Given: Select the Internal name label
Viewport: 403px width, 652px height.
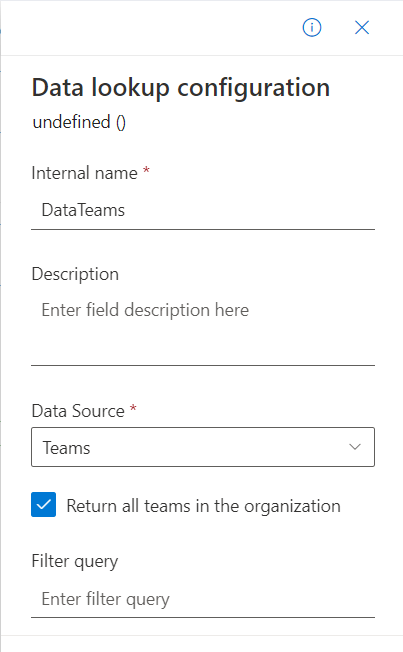Looking at the screenshot, I should (x=84, y=173).
